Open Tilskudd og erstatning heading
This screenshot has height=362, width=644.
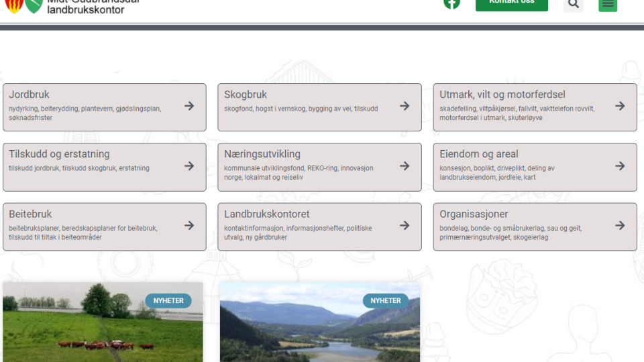tap(59, 154)
